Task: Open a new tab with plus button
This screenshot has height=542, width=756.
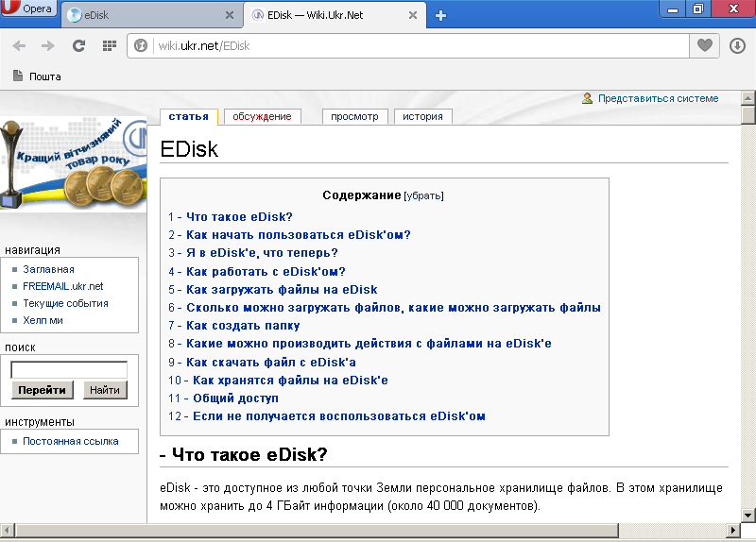Action: (440, 15)
